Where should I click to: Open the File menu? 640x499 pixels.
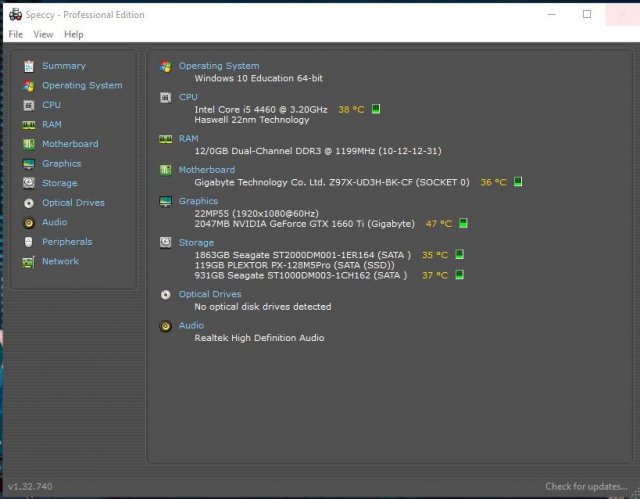tap(16, 34)
